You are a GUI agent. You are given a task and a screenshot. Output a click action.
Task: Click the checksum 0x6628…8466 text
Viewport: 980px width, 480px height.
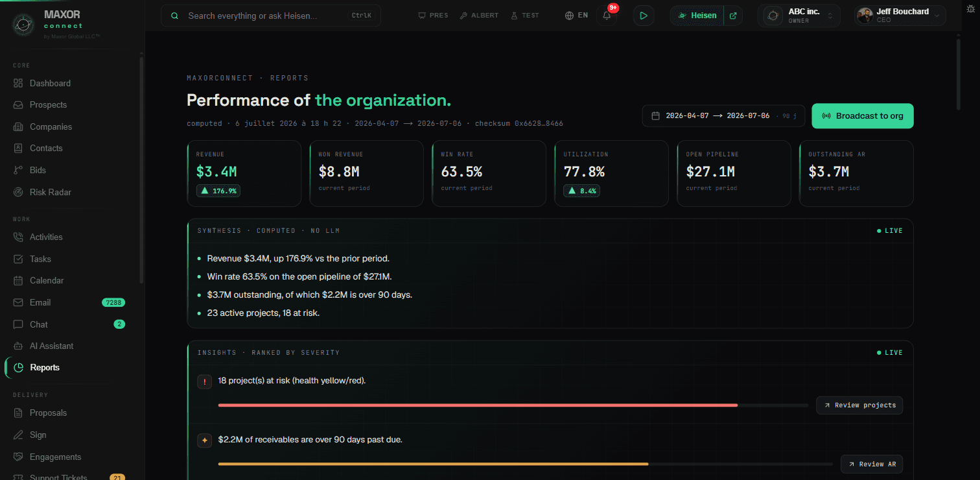[x=519, y=123]
